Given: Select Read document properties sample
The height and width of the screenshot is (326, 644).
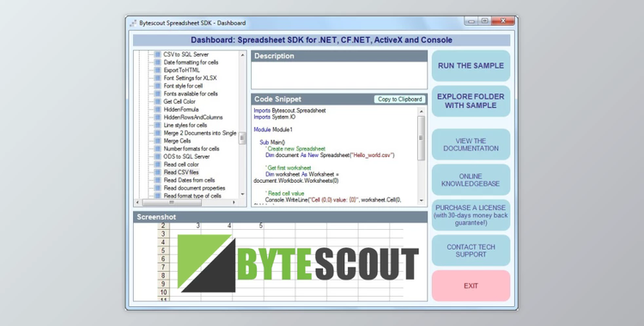Looking at the screenshot, I should (194, 188).
